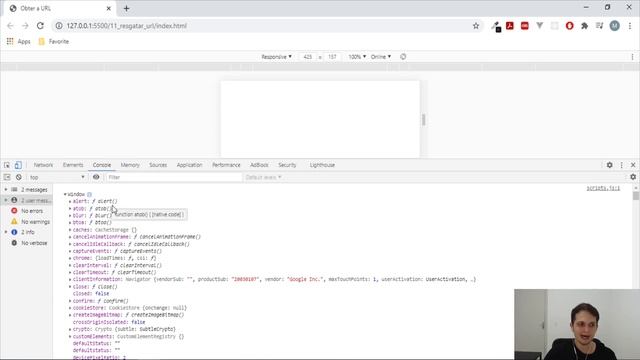
Task: Grab the viewport resize handle
Action: [423, 120]
